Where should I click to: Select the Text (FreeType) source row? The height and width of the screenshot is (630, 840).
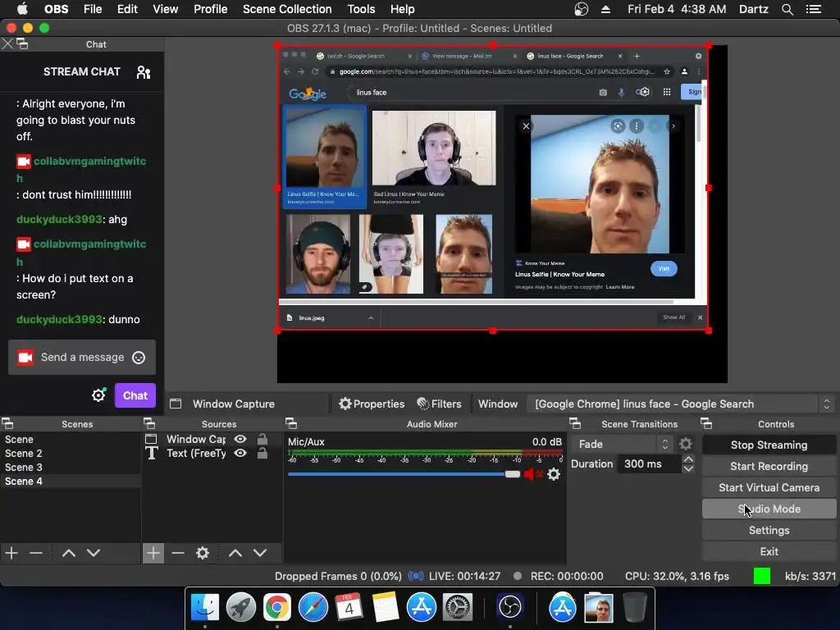coord(212,453)
